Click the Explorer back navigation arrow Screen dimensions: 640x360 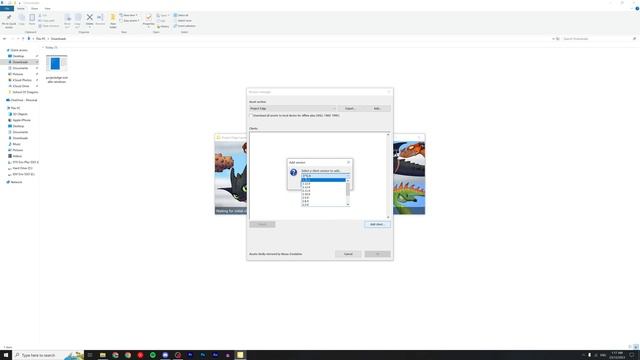(4, 39)
